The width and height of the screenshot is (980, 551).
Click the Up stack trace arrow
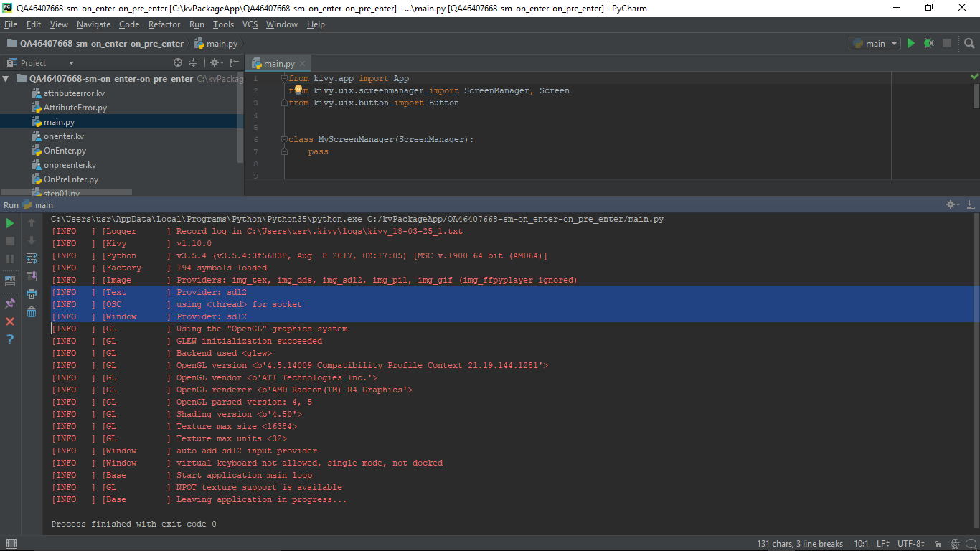tap(32, 223)
